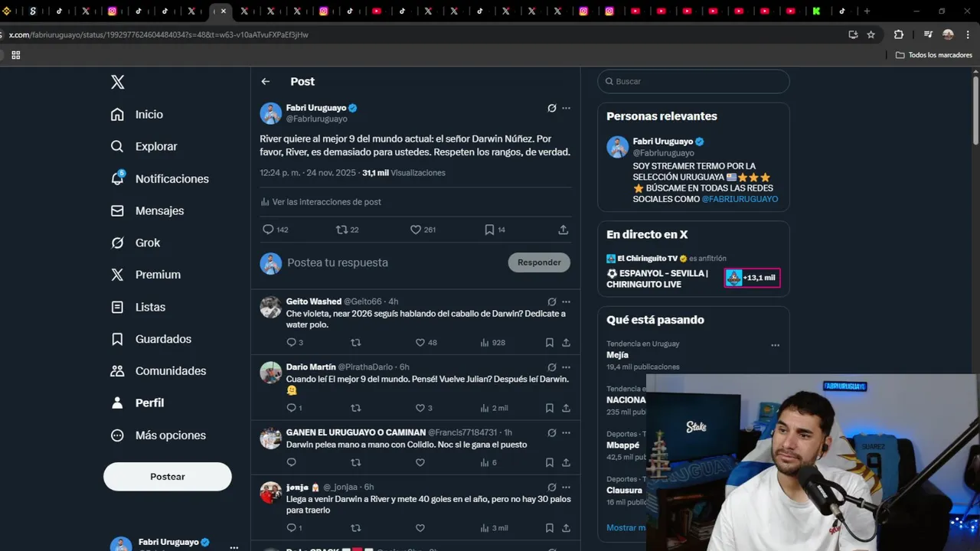The image size is (980, 551).
Task: Open more options on main post
Action: tap(566, 108)
